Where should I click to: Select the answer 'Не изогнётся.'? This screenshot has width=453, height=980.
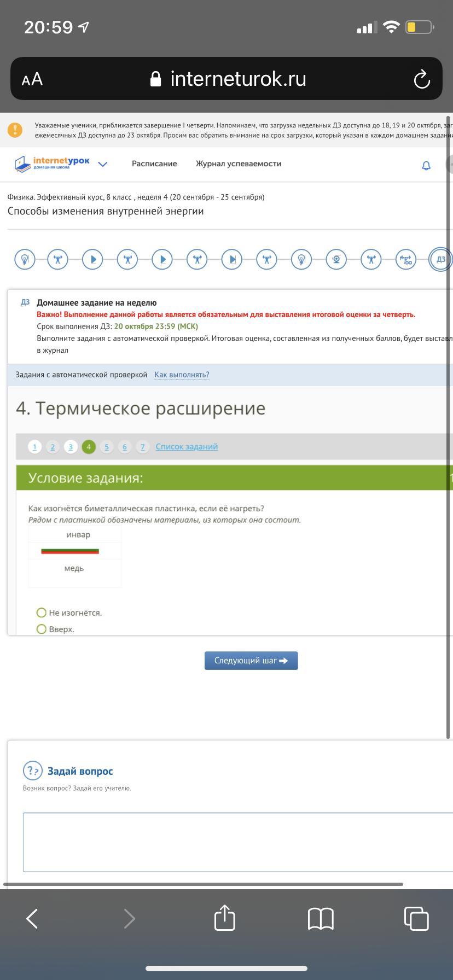pos(42,612)
